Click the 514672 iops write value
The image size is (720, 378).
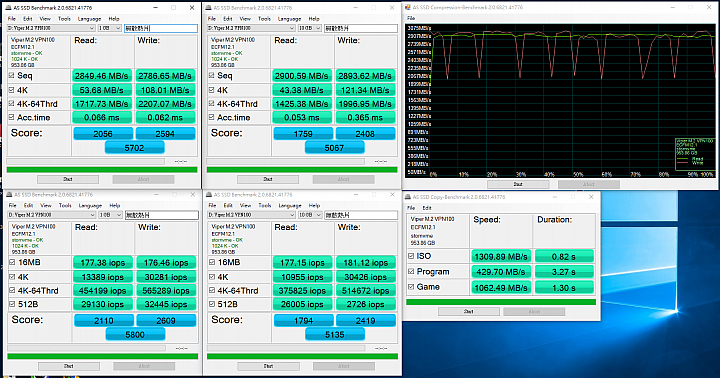point(366,291)
